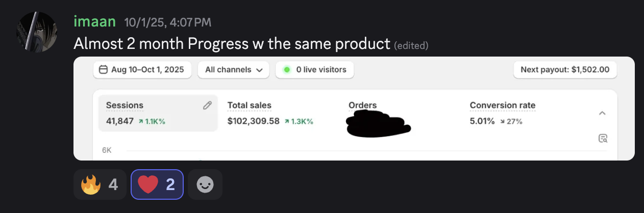The image size is (644, 213).
Task: Select the Total sales metric
Action: [250, 105]
